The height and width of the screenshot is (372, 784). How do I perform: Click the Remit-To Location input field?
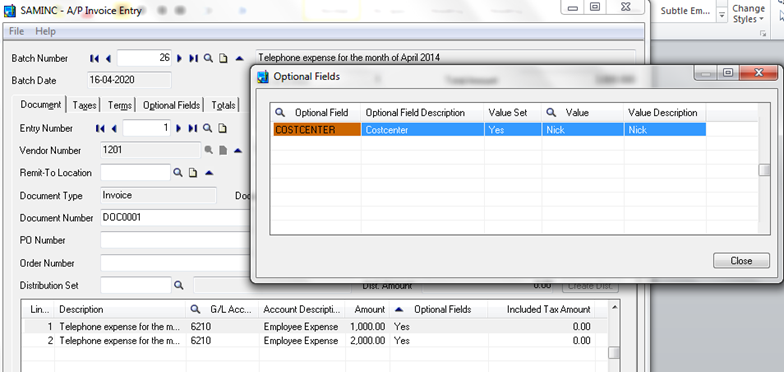tap(136, 172)
